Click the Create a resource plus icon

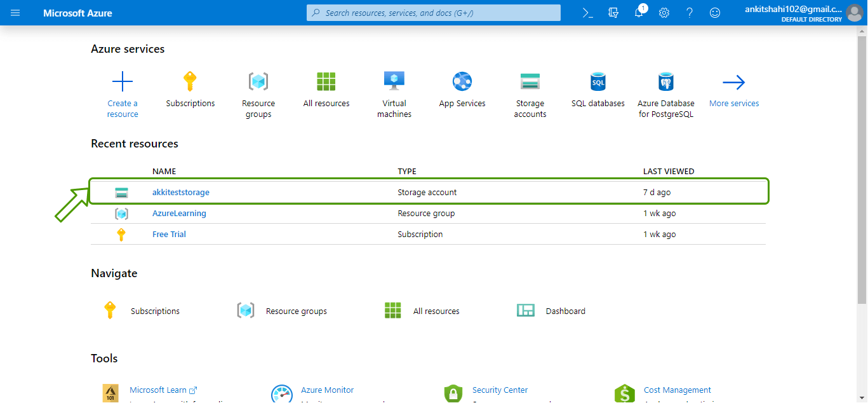point(123,82)
